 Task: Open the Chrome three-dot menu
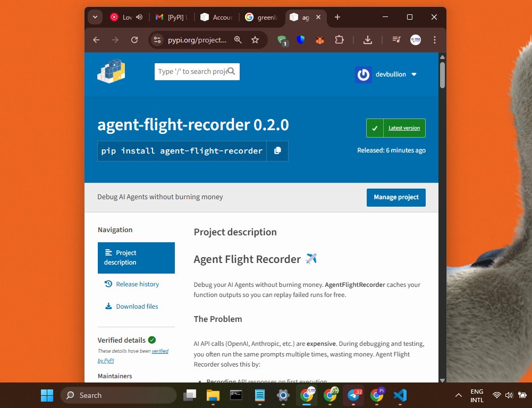[435, 40]
